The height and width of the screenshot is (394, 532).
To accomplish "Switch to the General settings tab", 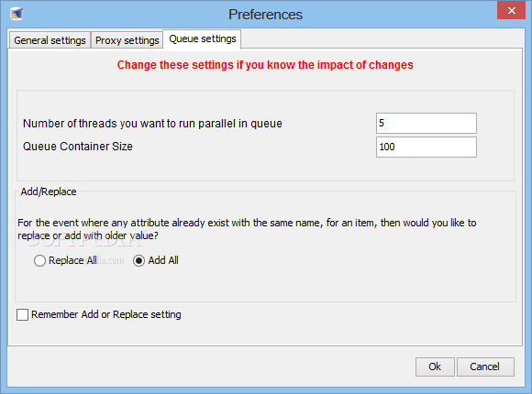I will pos(50,40).
